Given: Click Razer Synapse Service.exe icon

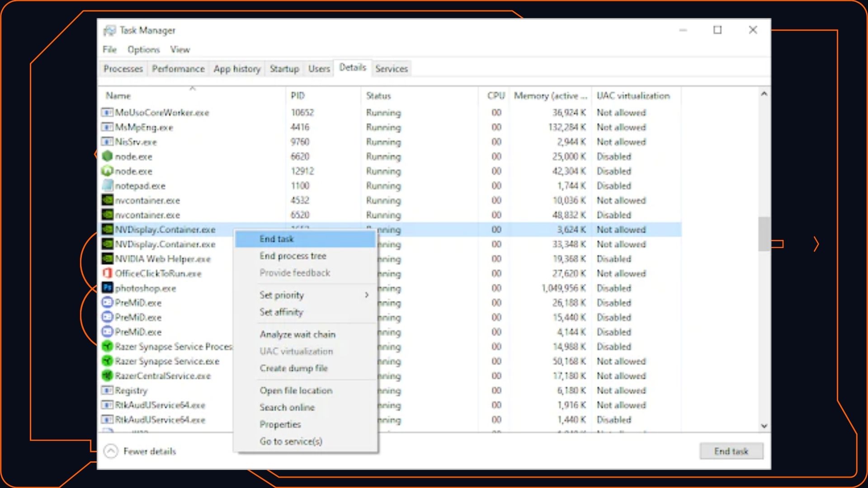Looking at the screenshot, I should point(107,361).
